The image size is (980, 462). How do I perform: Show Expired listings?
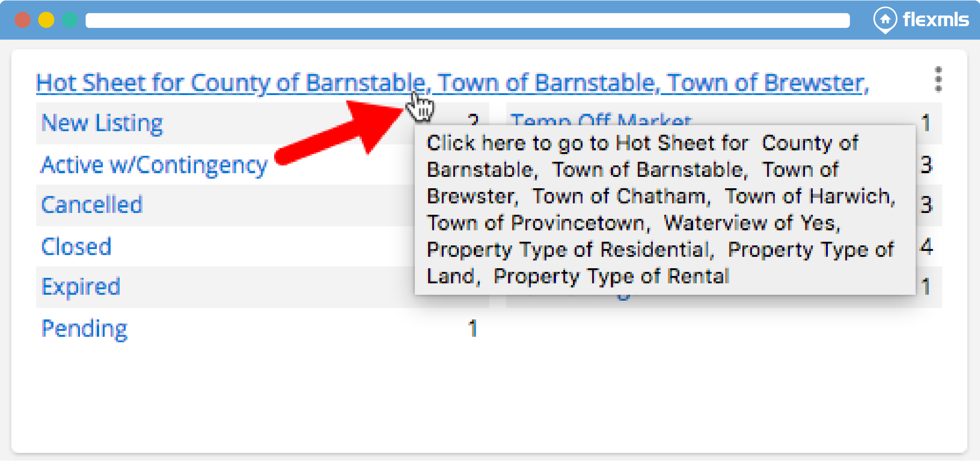81,287
